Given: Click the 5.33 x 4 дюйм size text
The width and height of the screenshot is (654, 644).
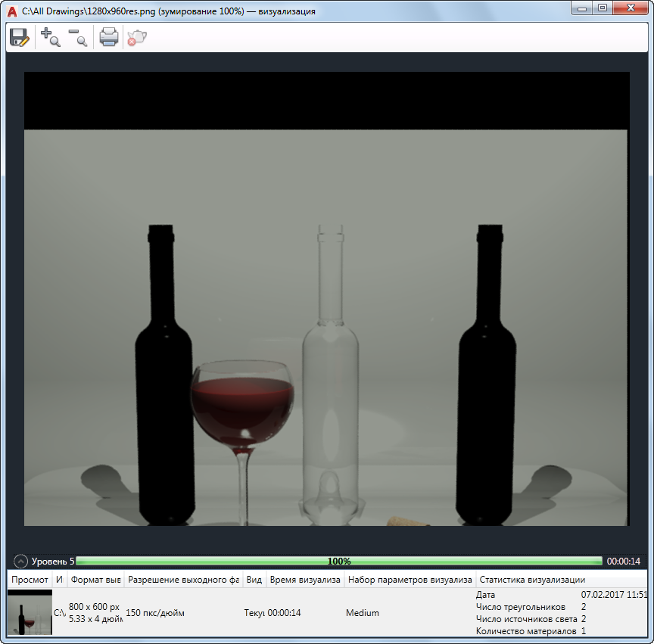Looking at the screenshot, I should (95, 619).
